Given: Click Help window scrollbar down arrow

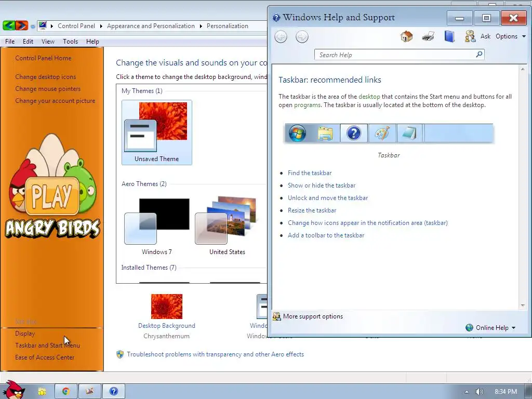Looking at the screenshot, I should pyautogui.click(x=523, y=305).
